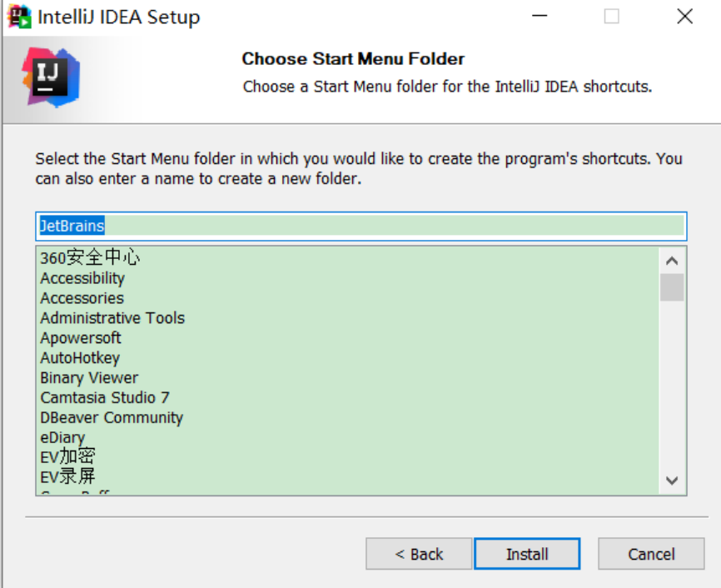This screenshot has width=721, height=588.
Task: Select the 360安全中心 folder
Action: point(90,257)
